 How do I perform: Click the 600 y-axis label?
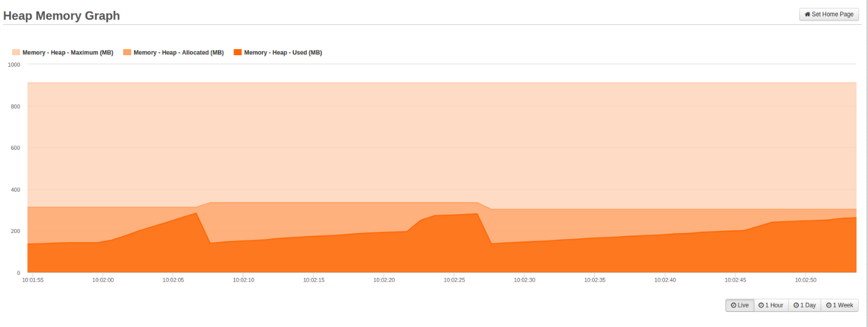coord(16,148)
